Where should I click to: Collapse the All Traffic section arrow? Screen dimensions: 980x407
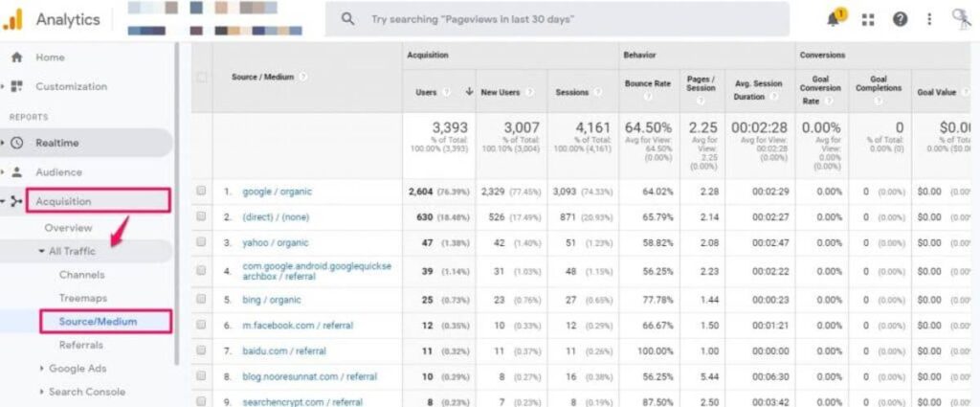coord(41,251)
